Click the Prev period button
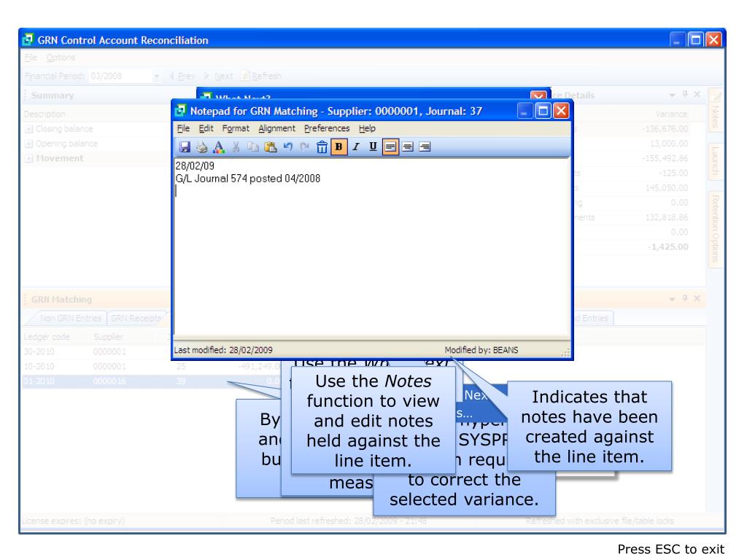Viewport: 747px width, 560px height. (x=182, y=76)
